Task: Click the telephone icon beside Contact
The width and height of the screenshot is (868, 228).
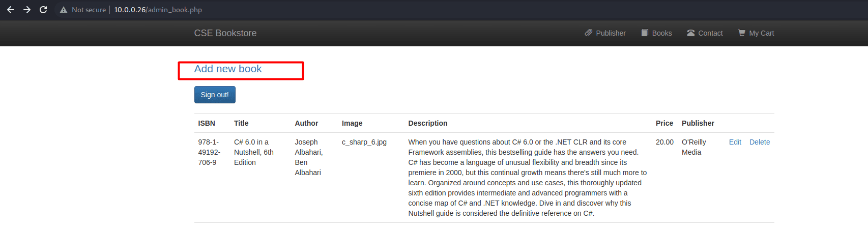Action: (691, 33)
